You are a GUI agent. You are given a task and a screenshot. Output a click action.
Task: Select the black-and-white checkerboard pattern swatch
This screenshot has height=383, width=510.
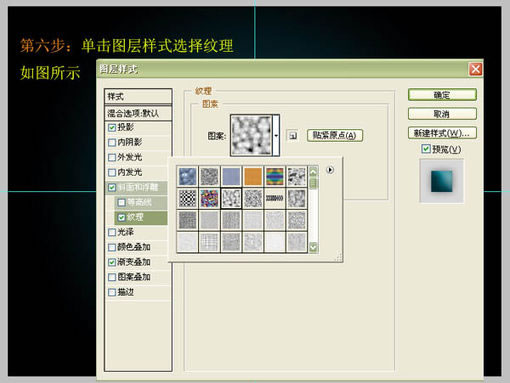pyautogui.click(x=187, y=198)
